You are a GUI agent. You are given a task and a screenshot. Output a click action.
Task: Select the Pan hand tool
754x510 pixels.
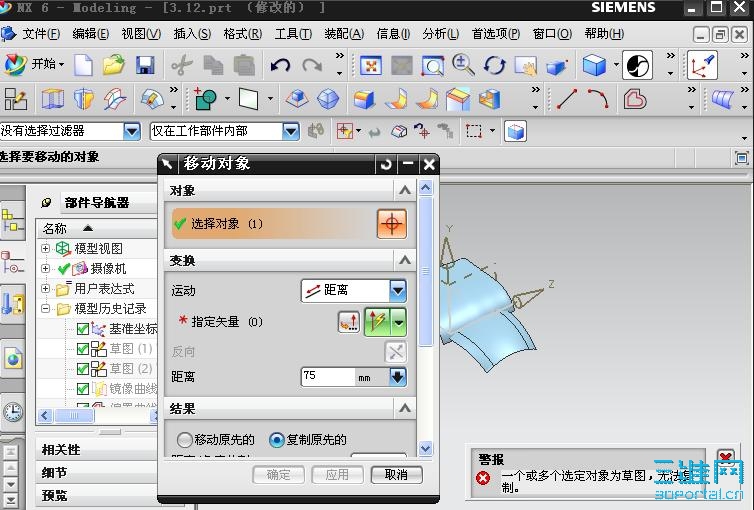[x=525, y=65]
